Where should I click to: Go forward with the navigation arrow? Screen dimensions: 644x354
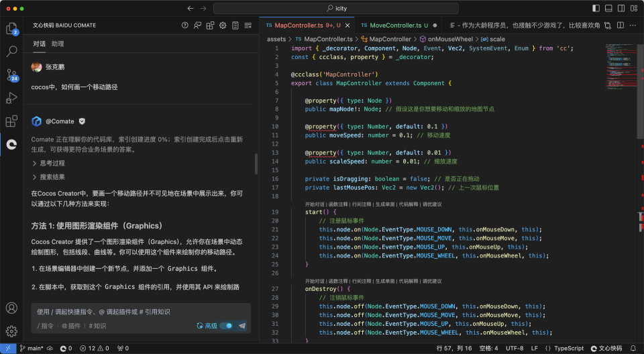tap(203, 8)
